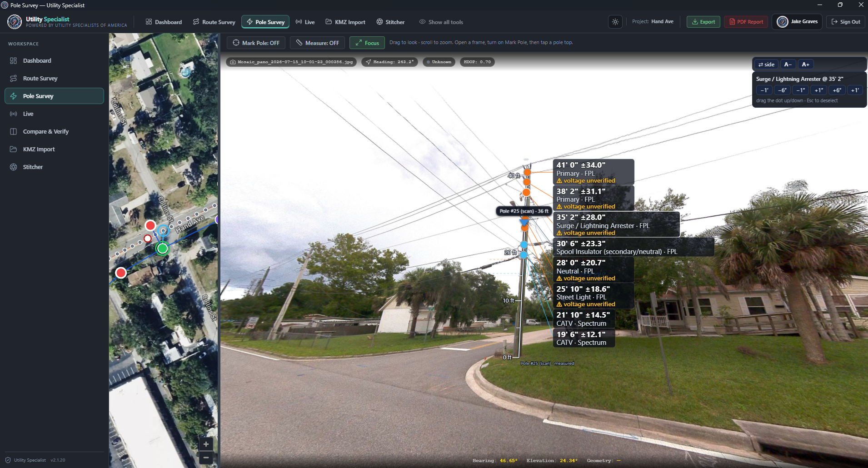Open Stitcher top tab
This screenshot has height=468, width=868.
tap(390, 22)
